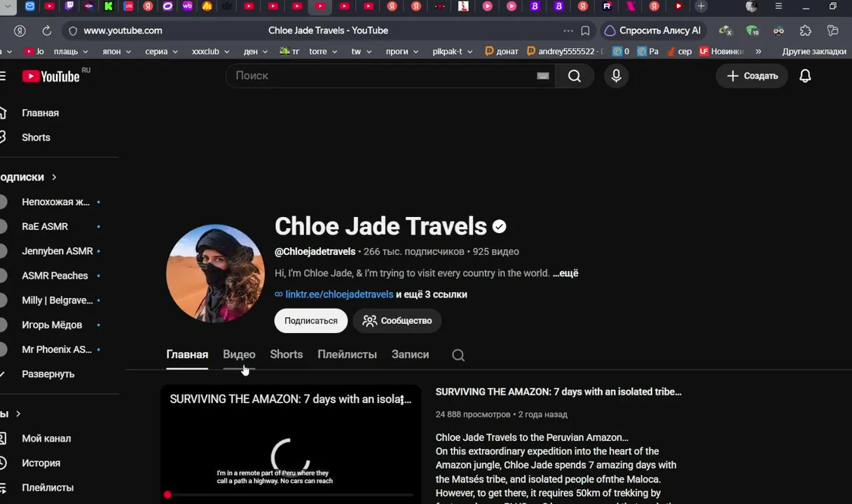This screenshot has width=852, height=504.
Task: Open Плейлисты in the left sidebar
Action: (x=48, y=487)
